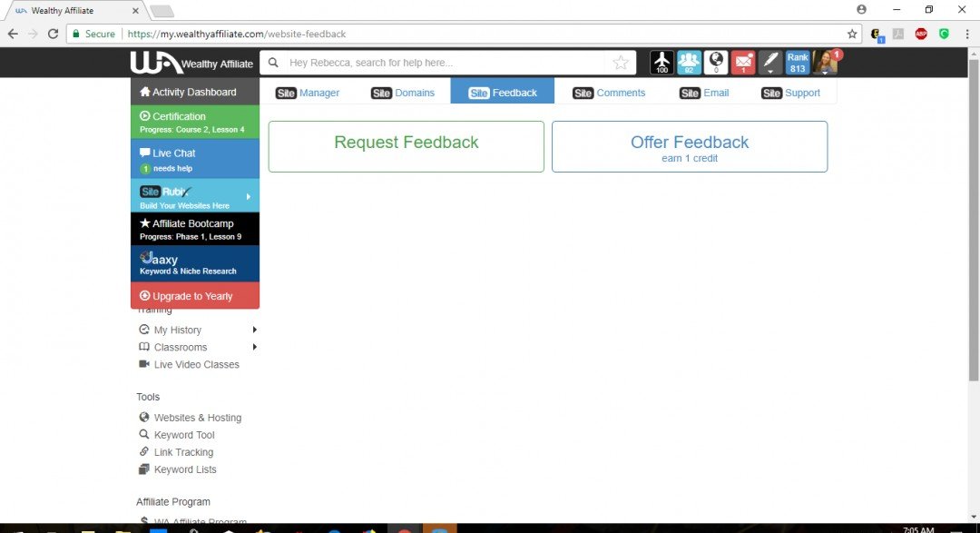Click the Secure padlock indicator
The height and width of the screenshot is (533, 980).
[93, 34]
